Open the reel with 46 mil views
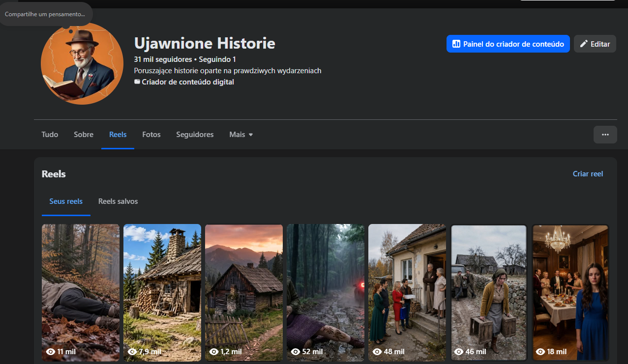 pos(489,293)
